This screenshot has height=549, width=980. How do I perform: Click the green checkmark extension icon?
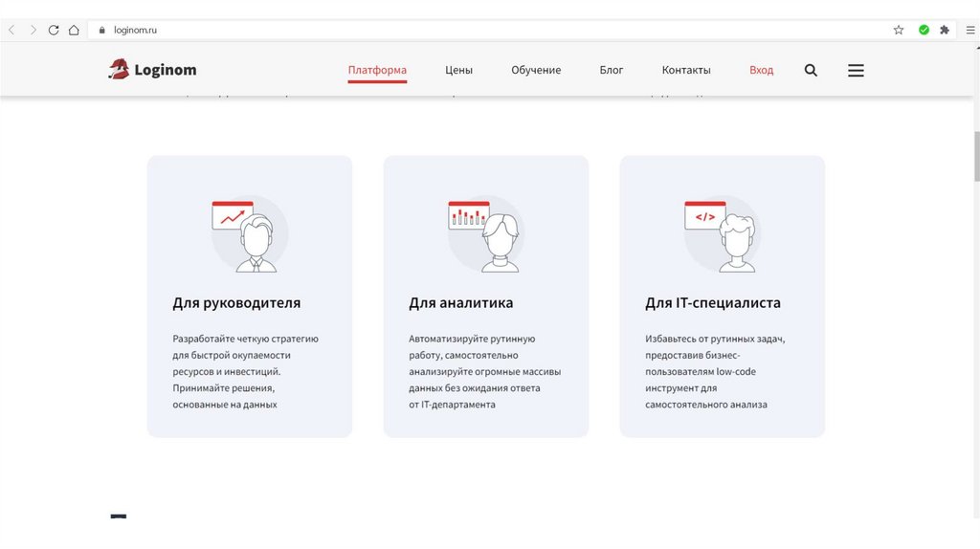[924, 30]
